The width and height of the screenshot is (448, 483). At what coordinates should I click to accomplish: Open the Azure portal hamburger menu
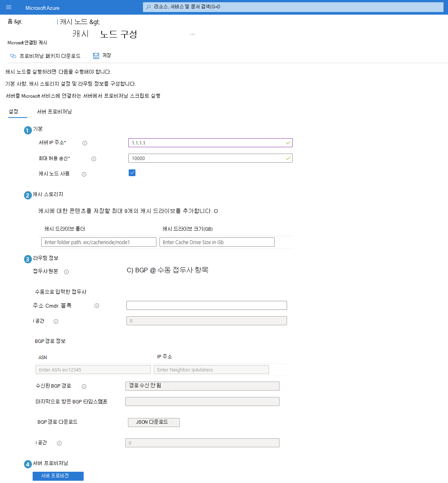point(9,7)
